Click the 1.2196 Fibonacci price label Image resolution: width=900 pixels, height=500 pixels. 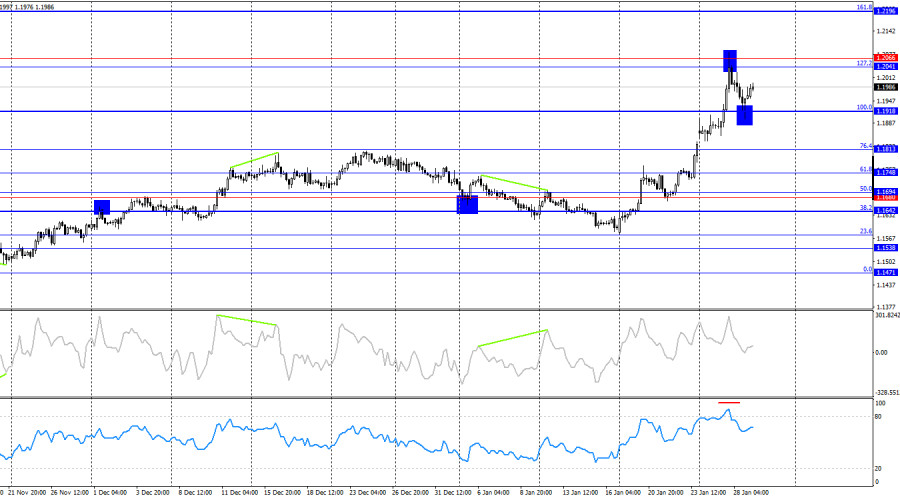pyautogui.click(x=886, y=11)
